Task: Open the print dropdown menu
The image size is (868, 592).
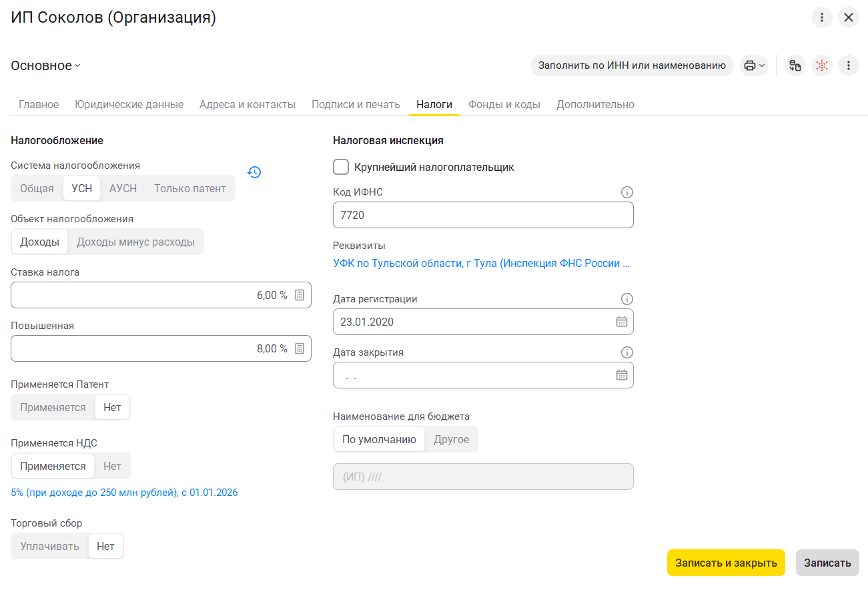Action: pos(754,65)
